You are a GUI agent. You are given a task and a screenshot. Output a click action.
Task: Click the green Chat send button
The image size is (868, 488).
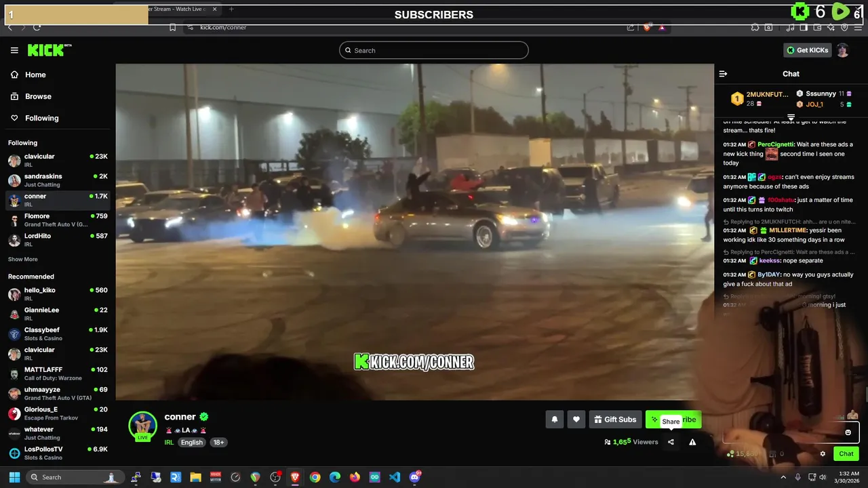pyautogui.click(x=846, y=454)
